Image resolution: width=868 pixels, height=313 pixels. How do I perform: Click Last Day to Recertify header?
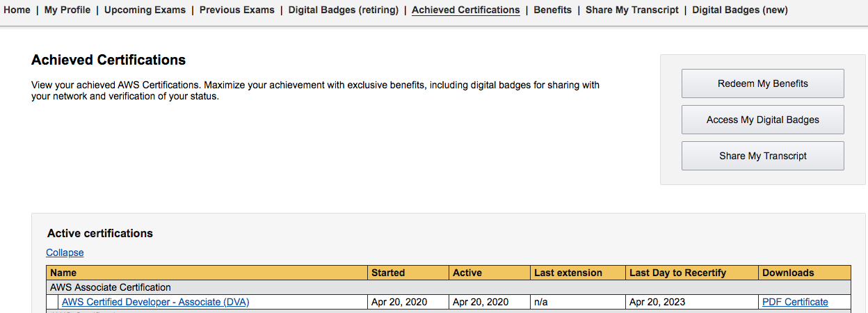pyautogui.click(x=692, y=273)
